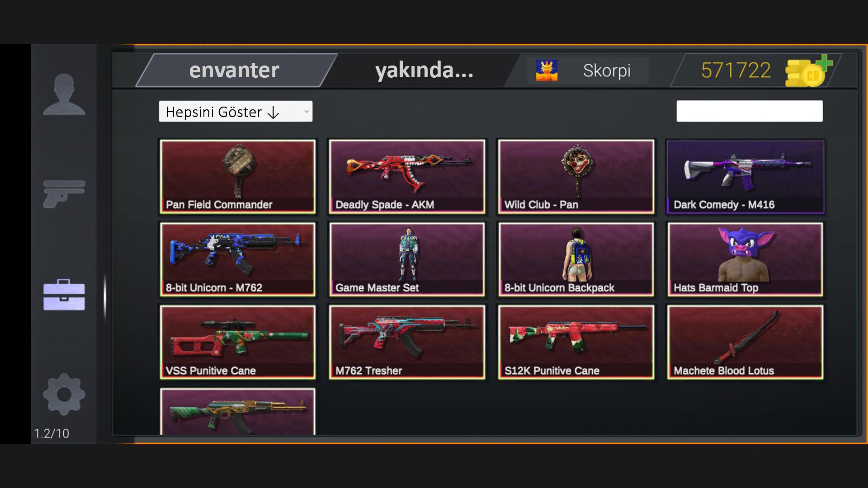Open the profile silhouette icon in sidebar
868x488 pixels.
pyautogui.click(x=64, y=94)
